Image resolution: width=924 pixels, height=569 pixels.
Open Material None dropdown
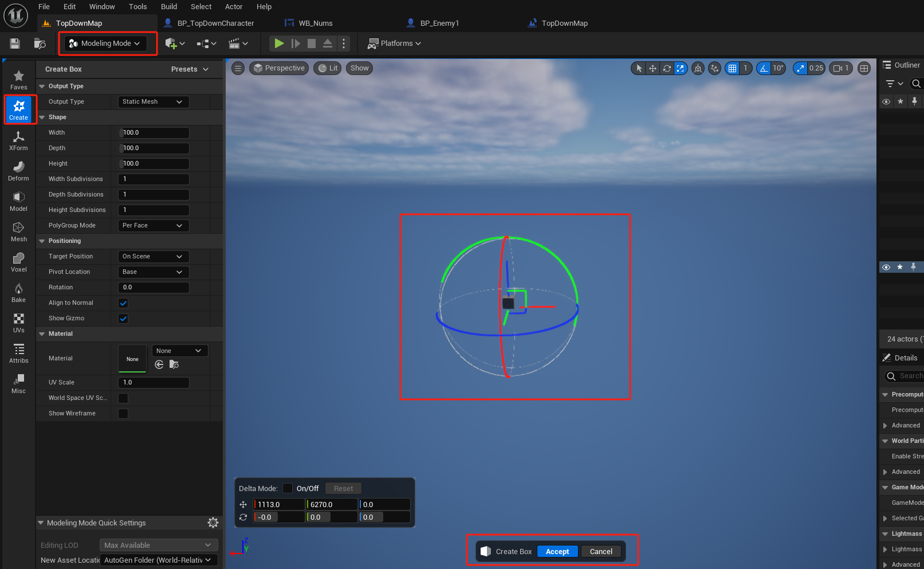pyautogui.click(x=179, y=351)
